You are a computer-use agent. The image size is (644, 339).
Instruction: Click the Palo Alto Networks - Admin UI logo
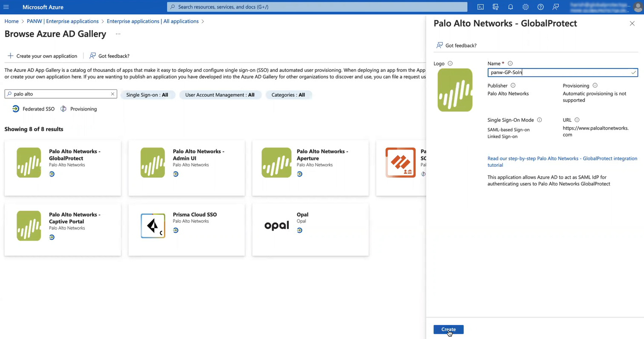(152, 162)
